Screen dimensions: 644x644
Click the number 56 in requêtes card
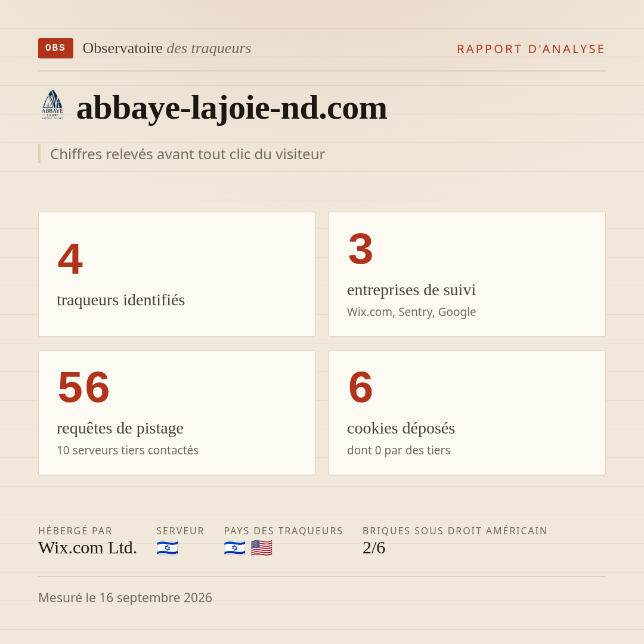point(84,388)
